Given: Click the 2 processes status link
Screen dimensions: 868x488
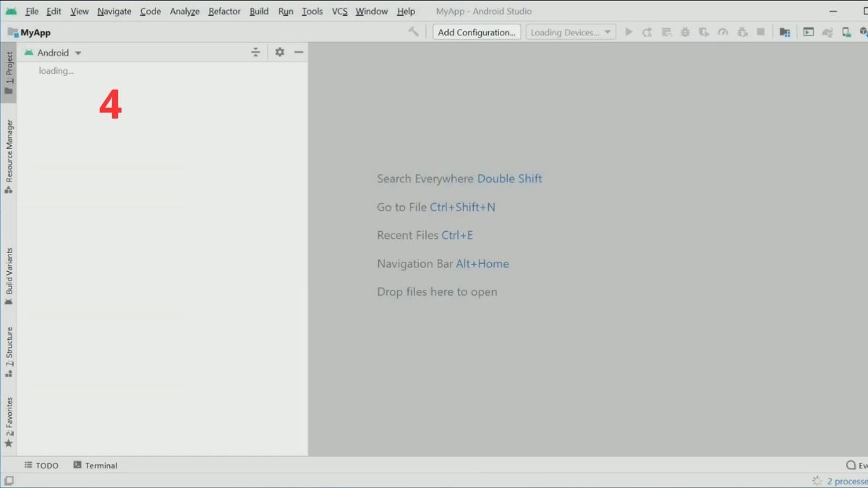Looking at the screenshot, I should (x=847, y=481).
